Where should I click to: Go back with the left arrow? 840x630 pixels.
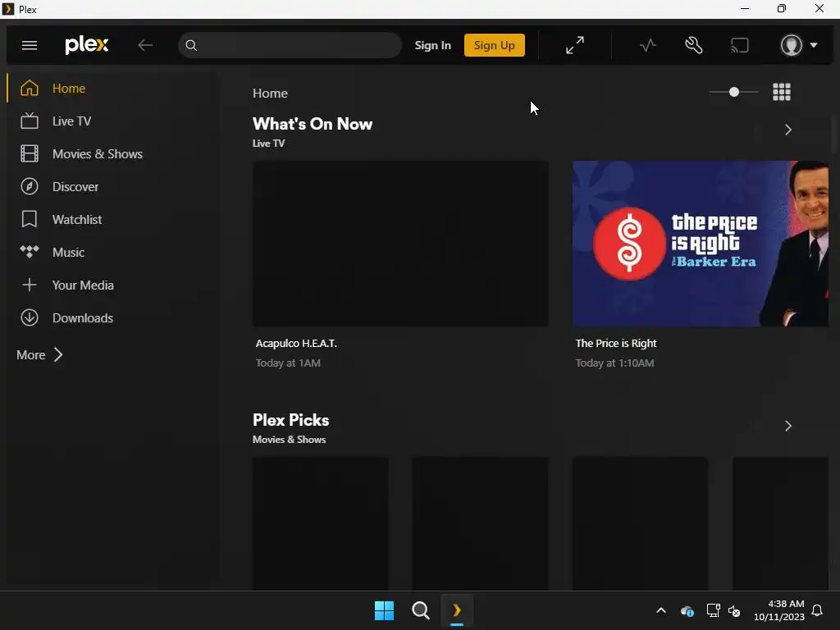click(x=145, y=46)
